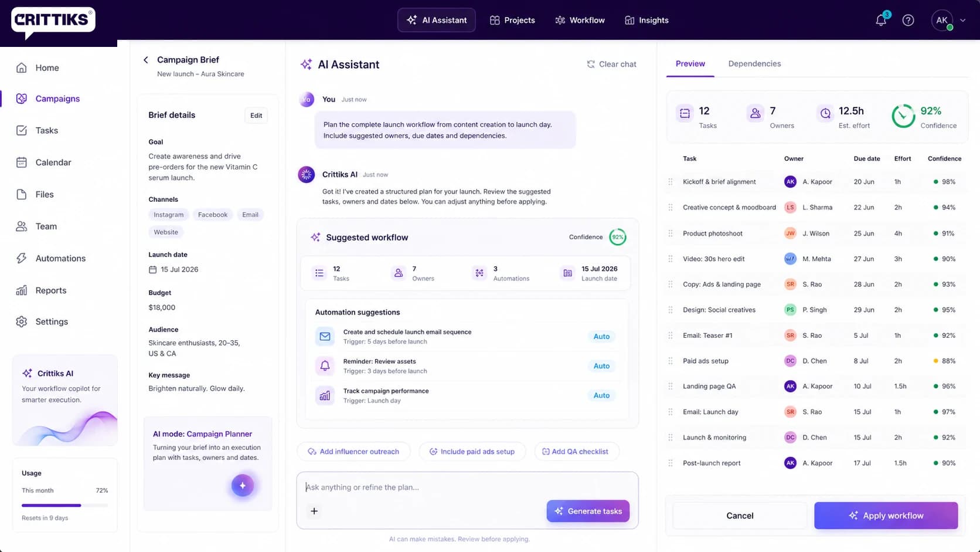Image resolution: width=980 pixels, height=552 pixels.
Task: Click the Team sidebar icon
Action: pos(22,226)
